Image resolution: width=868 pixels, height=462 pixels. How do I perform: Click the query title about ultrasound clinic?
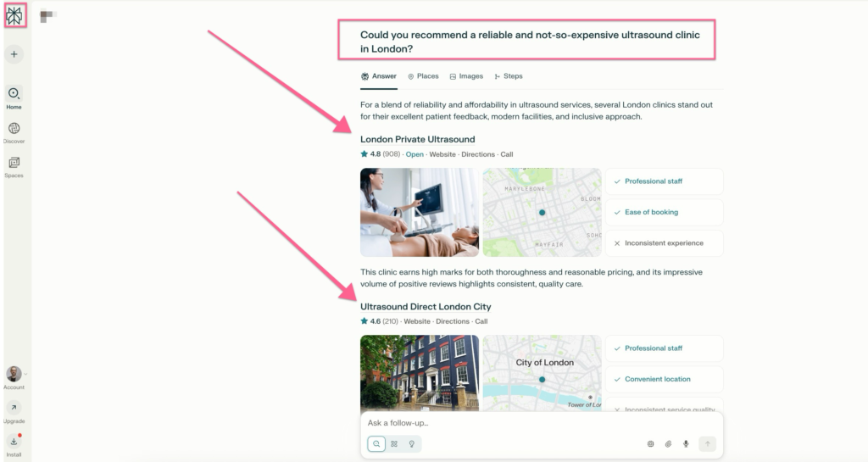click(x=530, y=42)
